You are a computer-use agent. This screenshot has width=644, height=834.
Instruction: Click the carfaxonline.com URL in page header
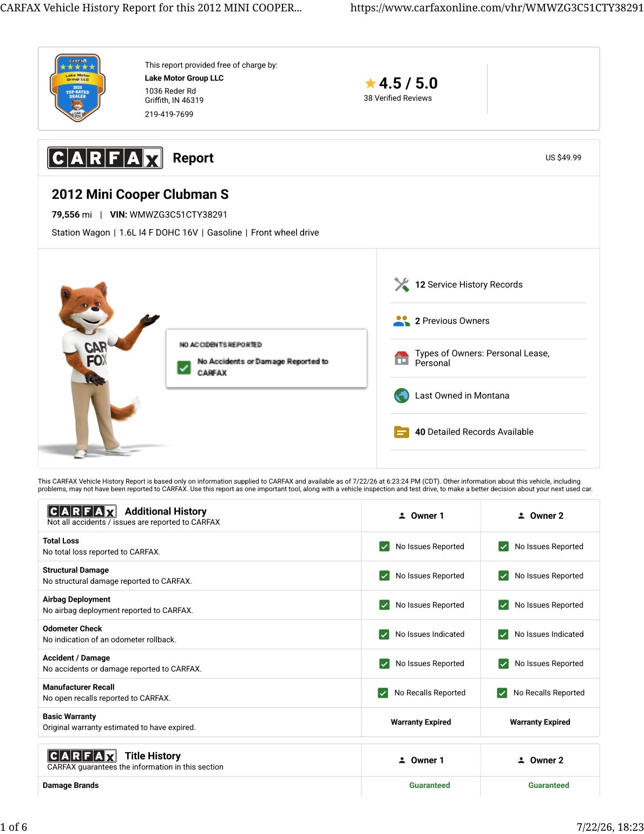(x=497, y=8)
